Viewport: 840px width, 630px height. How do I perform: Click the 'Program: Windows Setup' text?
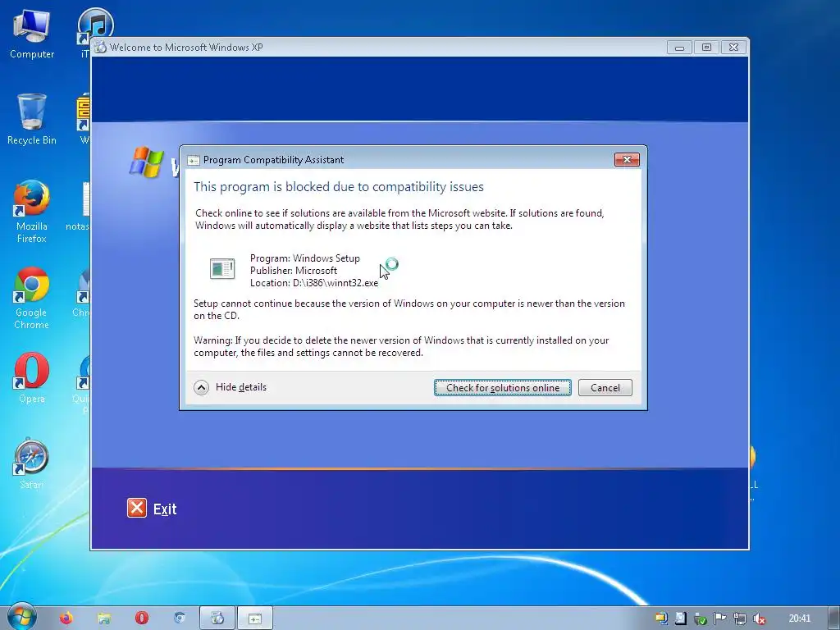coord(305,258)
